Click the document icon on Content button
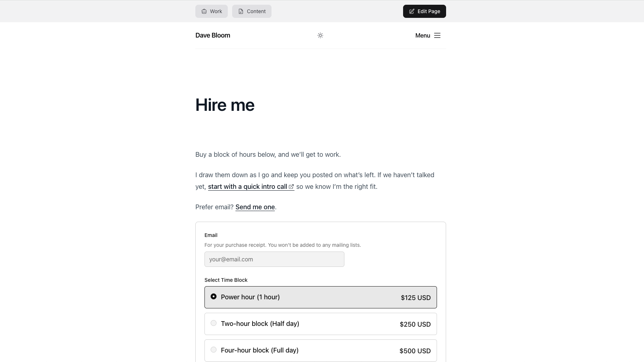 tap(241, 11)
